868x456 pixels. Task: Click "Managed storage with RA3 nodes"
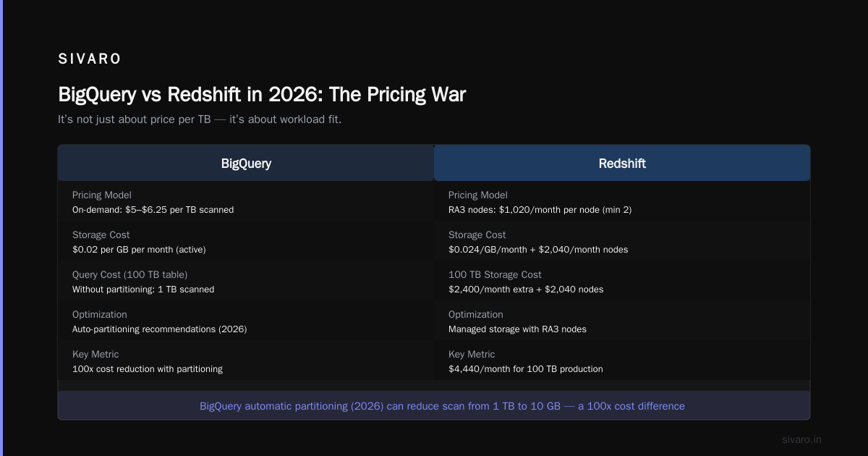tap(517, 329)
